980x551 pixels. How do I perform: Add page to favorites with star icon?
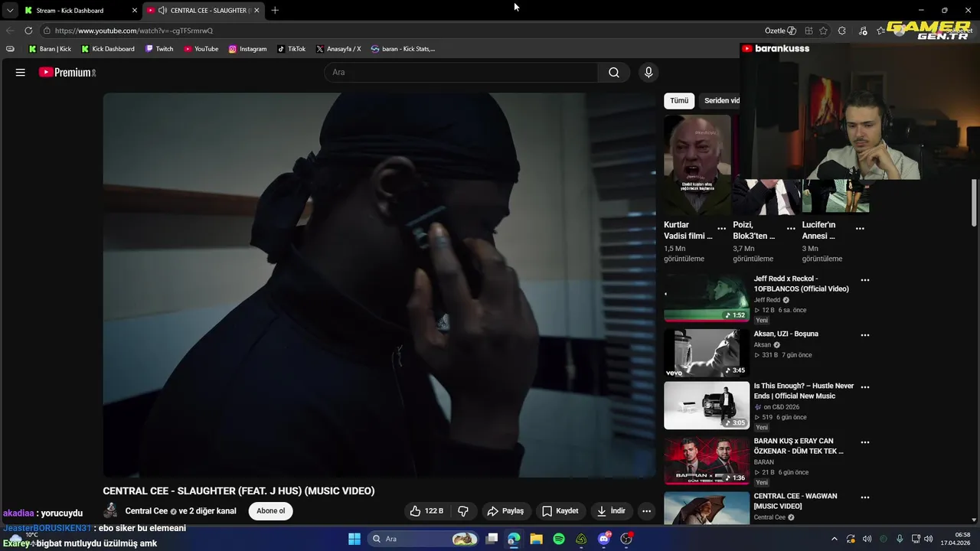(x=824, y=31)
